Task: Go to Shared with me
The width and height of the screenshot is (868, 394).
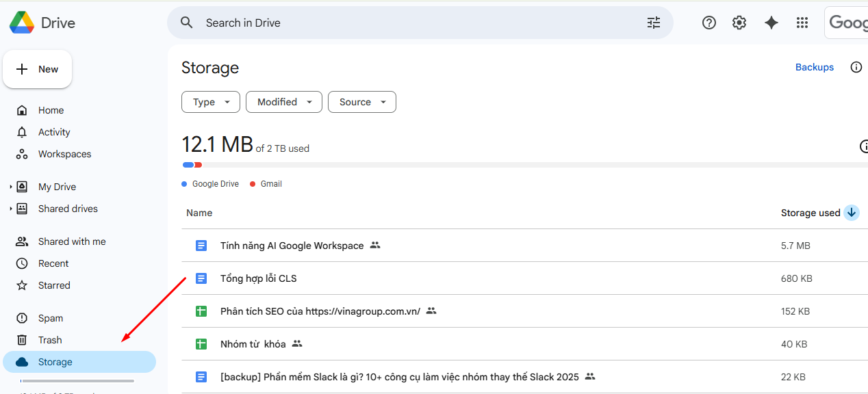Action: [x=72, y=241]
